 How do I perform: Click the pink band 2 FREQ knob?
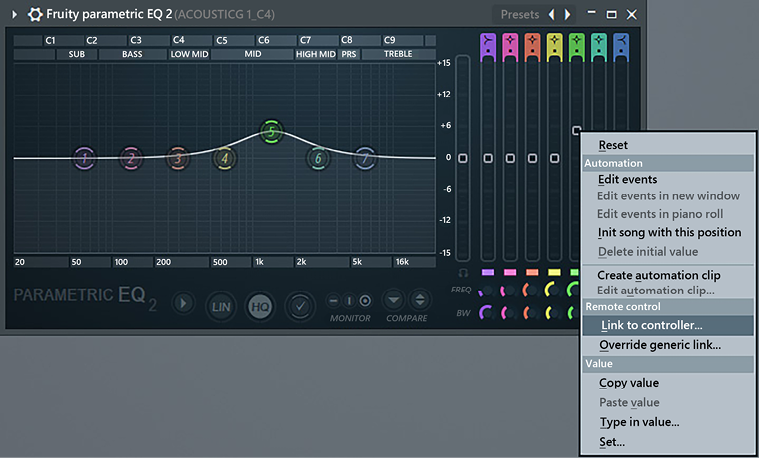(x=509, y=290)
